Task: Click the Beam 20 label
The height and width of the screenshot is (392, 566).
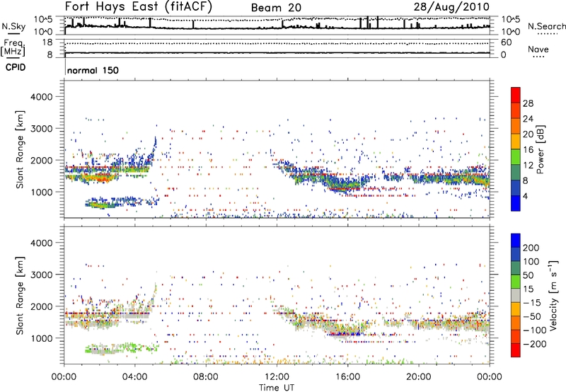Action: click(x=276, y=8)
